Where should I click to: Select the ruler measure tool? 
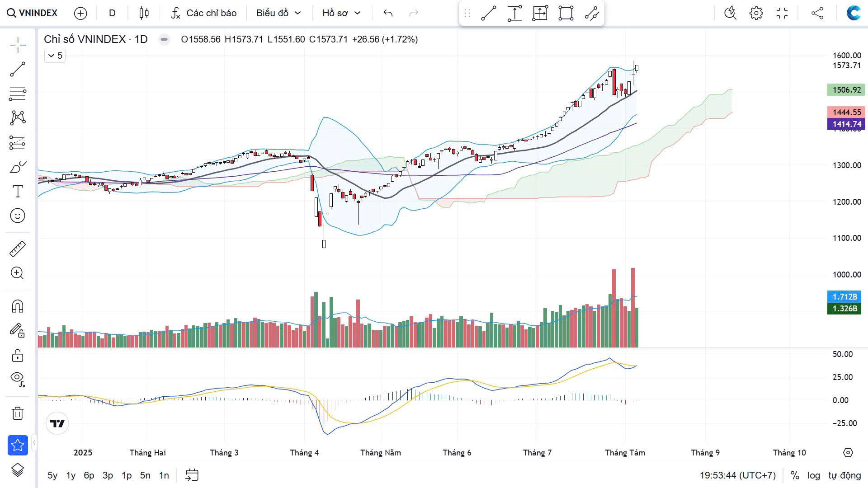[x=18, y=249]
